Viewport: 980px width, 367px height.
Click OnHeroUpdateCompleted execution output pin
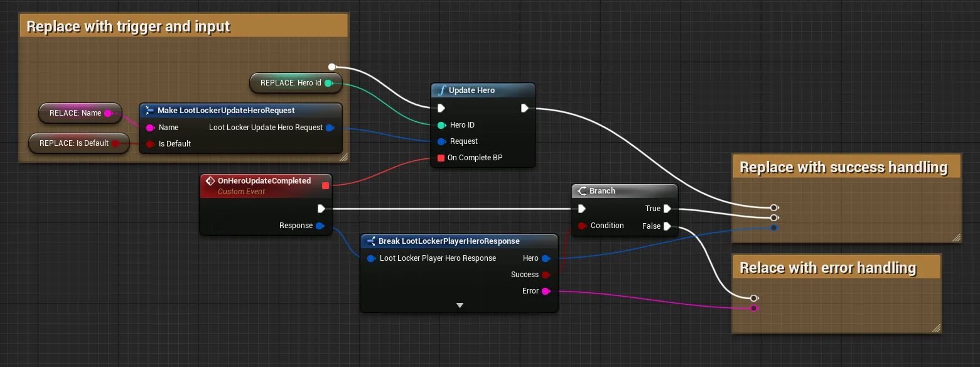(321, 209)
